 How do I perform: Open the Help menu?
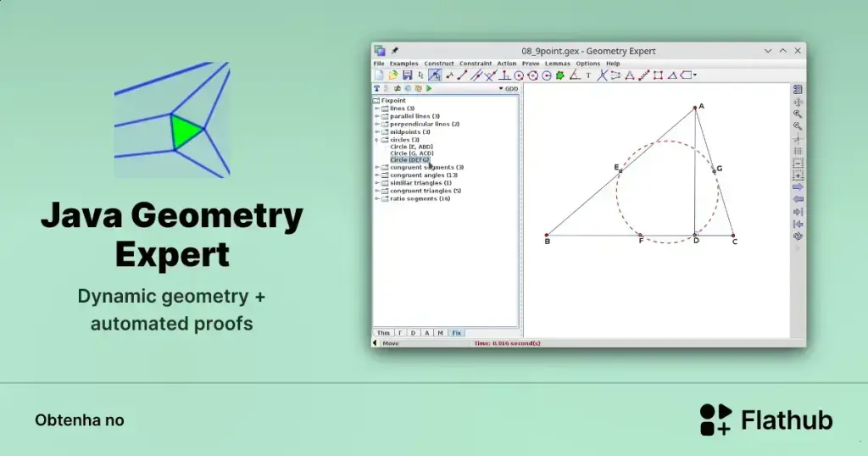(x=613, y=64)
